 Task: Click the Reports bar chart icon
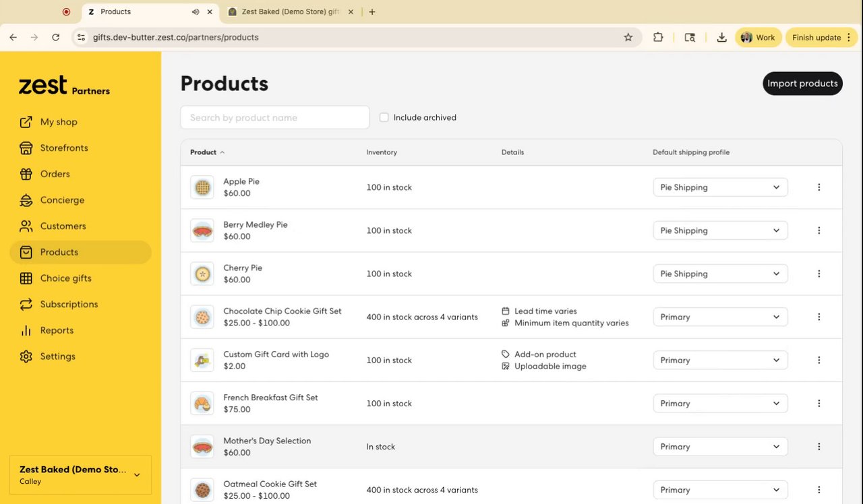point(26,330)
